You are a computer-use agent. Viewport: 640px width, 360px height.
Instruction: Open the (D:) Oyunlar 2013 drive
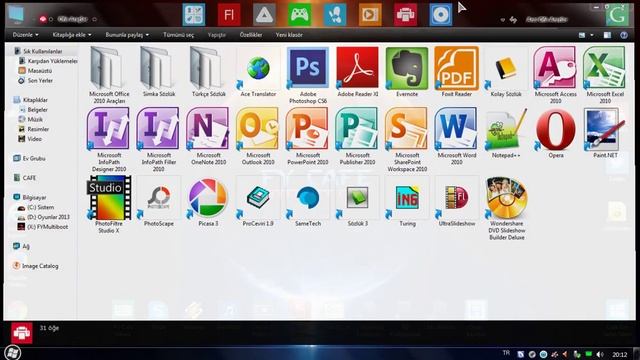click(x=43, y=217)
